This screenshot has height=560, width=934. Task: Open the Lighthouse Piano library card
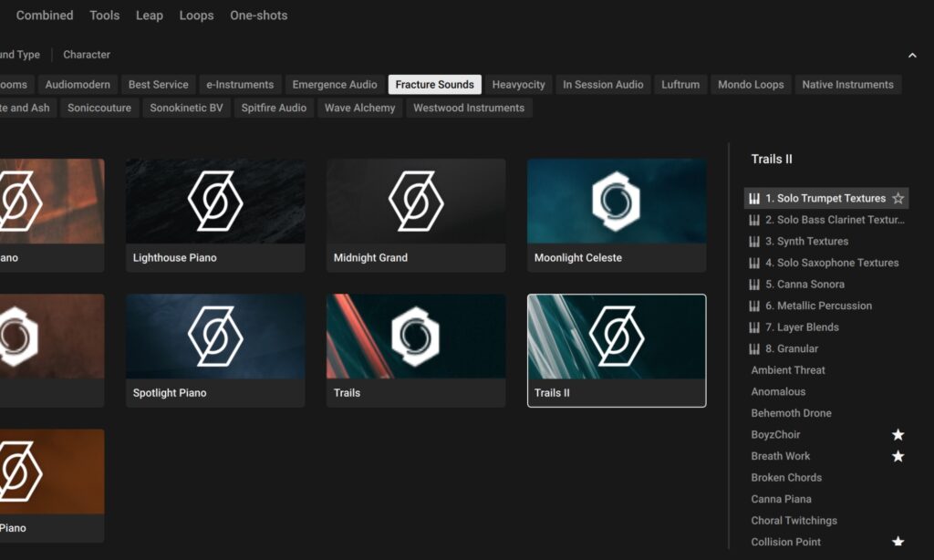(215, 215)
